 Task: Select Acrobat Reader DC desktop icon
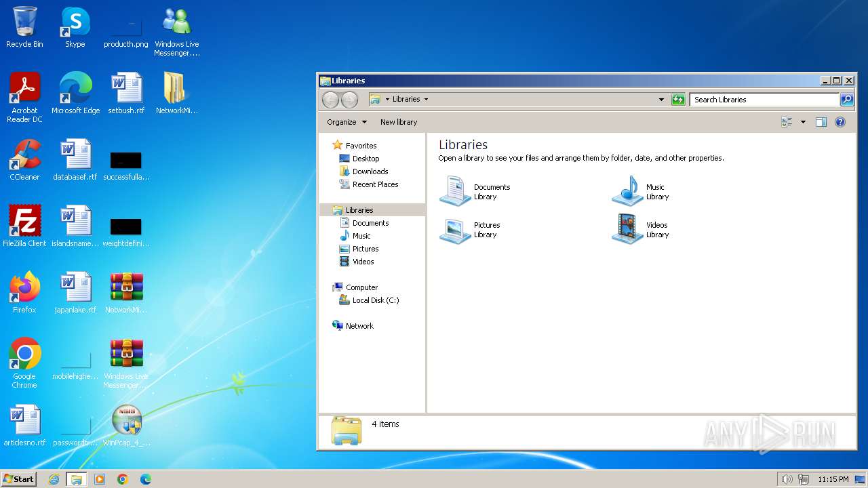(x=24, y=98)
